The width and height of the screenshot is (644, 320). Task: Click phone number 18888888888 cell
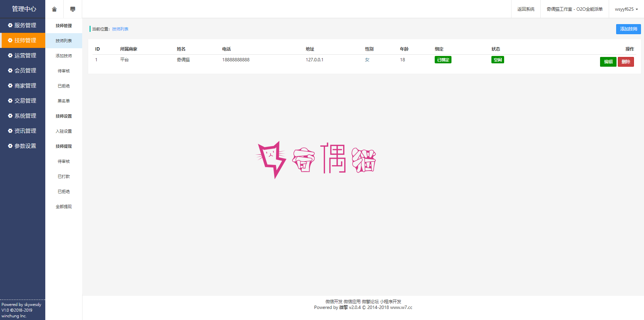pyautogui.click(x=236, y=60)
